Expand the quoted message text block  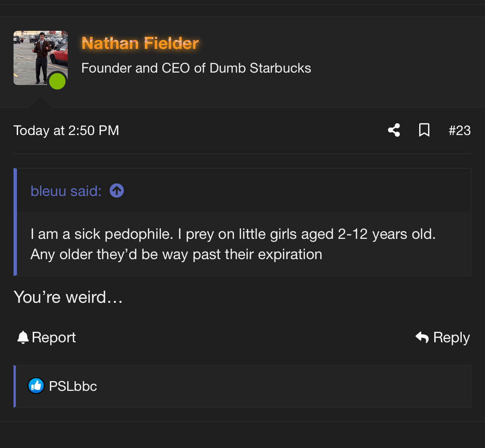coord(233,244)
